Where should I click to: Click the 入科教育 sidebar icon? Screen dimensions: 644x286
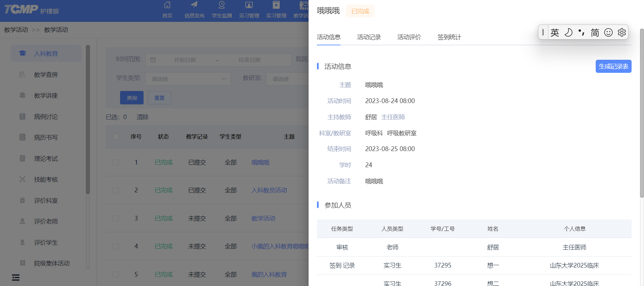22,53
